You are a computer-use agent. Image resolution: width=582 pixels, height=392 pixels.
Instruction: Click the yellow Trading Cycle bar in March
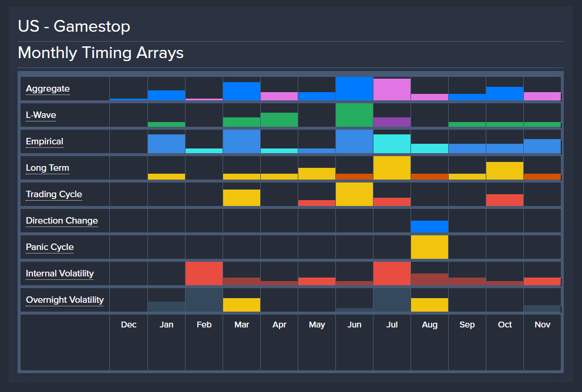[x=241, y=198]
